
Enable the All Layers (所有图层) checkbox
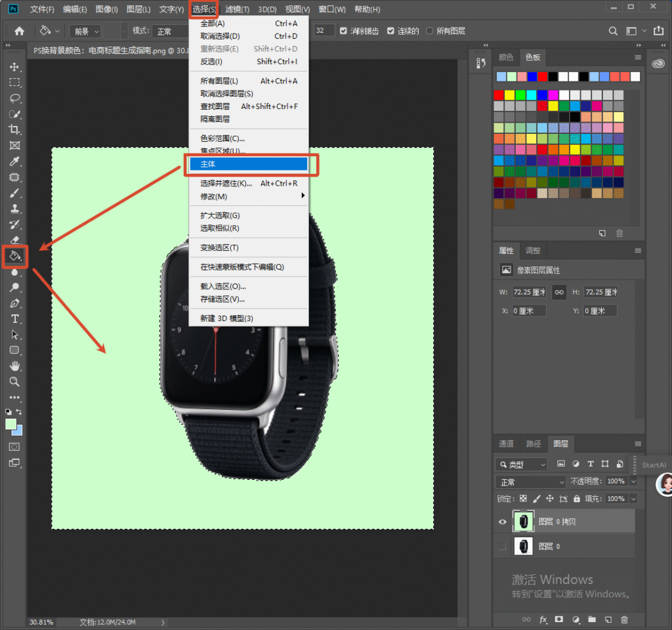coord(429,31)
